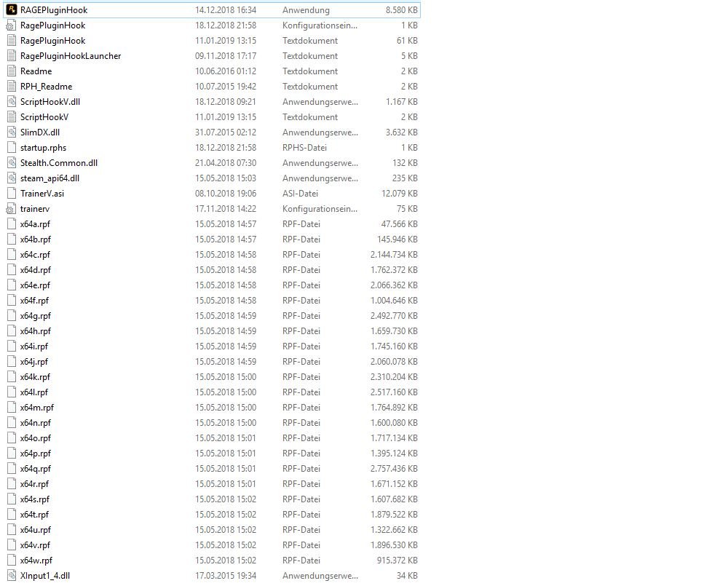Click the size value 47.566 KB
This screenshot has width=728, height=586.
point(399,224)
